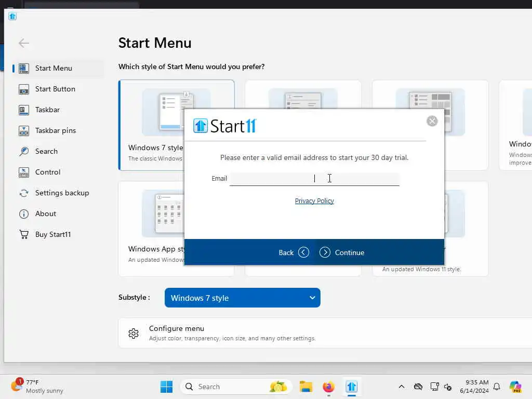Open the Privacy Policy link

coord(314,201)
